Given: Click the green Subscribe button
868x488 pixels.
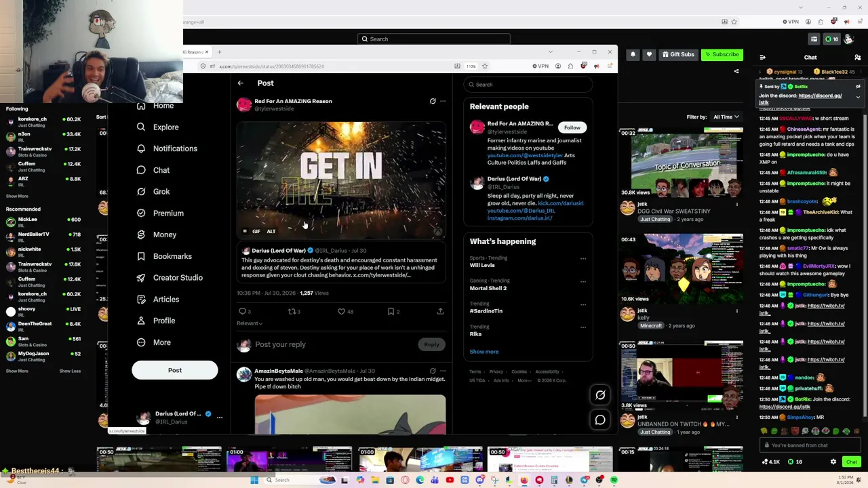Looking at the screenshot, I should point(722,54).
